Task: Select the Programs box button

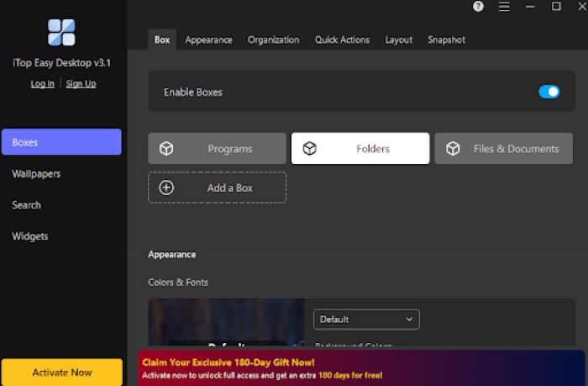Action: click(x=217, y=148)
